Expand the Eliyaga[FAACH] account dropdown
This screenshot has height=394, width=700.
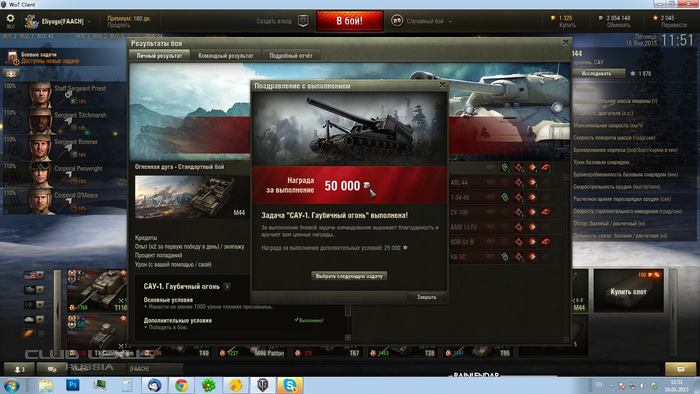89,21
